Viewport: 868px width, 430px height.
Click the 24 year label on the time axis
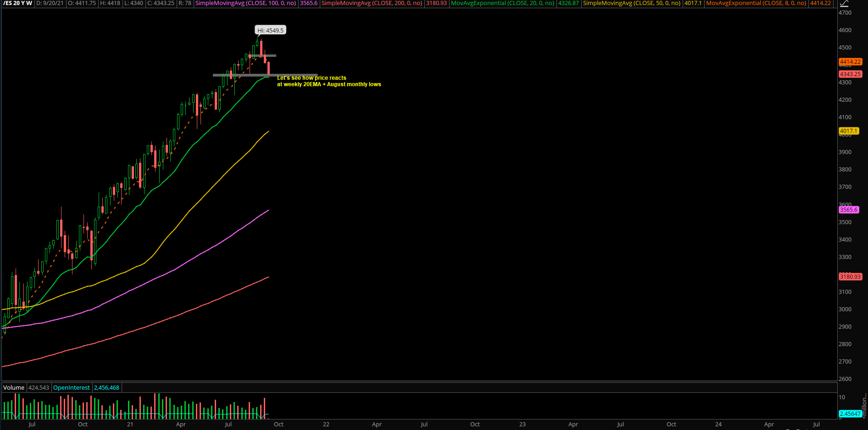[x=718, y=424]
